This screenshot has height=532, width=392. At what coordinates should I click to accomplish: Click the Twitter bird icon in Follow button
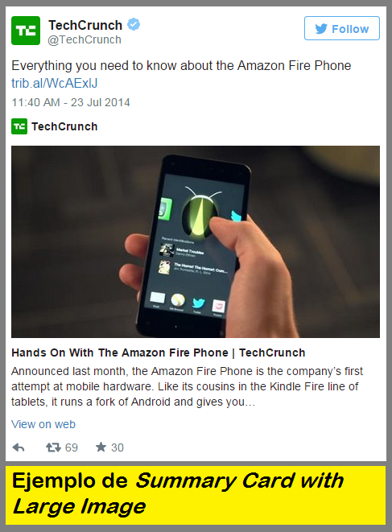(x=321, y=29)
